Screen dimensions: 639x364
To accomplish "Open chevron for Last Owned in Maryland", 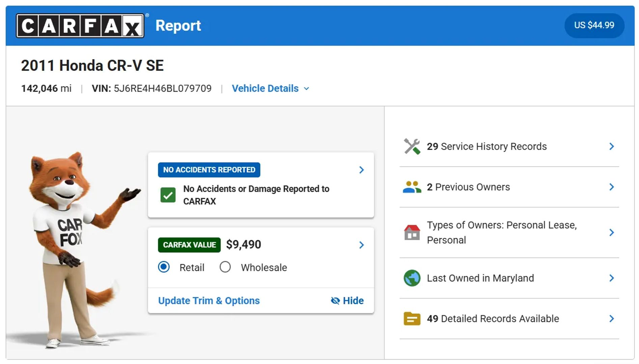I will (612, 278).
